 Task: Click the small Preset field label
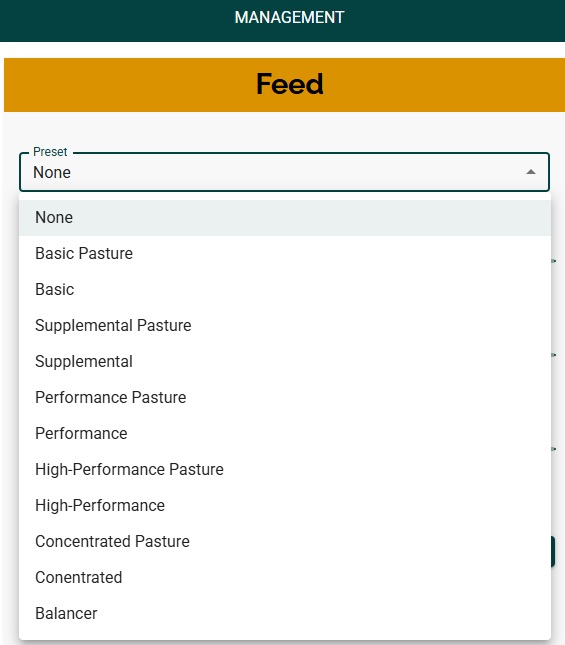pyautogui.click(x=50, y=152)
